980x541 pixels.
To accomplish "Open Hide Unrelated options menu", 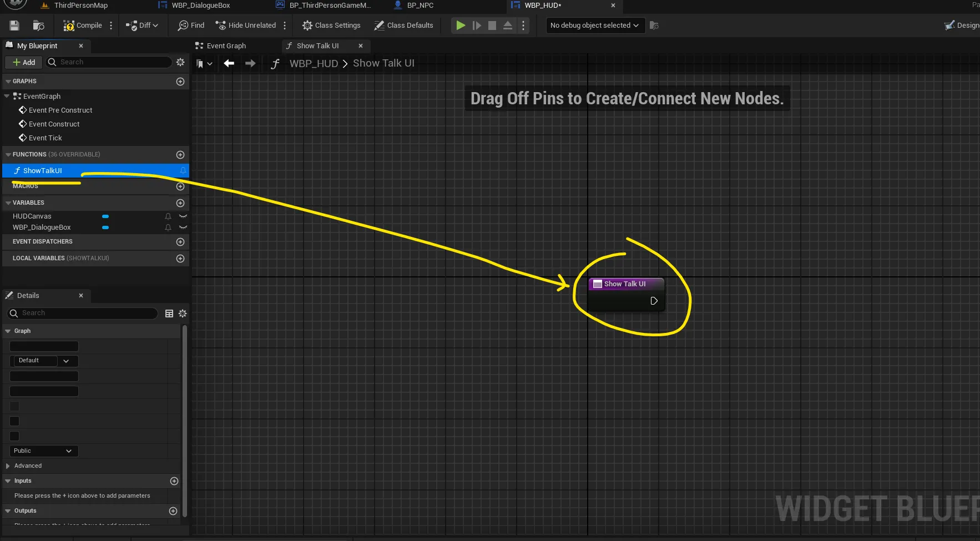I will [x=285, y=26].
